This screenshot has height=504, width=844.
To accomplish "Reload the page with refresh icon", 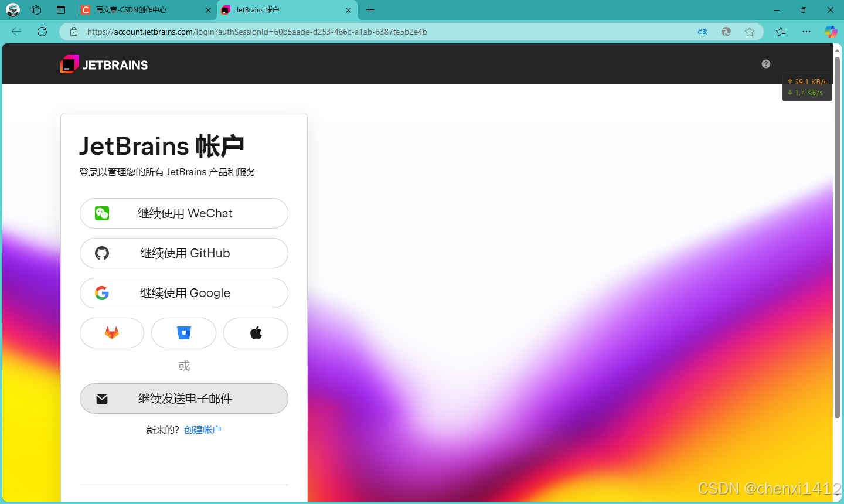I will (42, 32).
